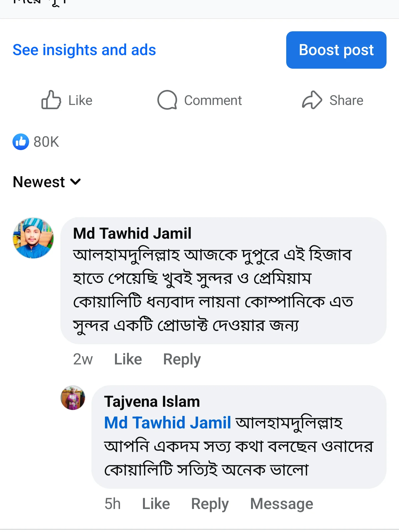
Task: View Md Tawhid Jamil's profile picture
Action: pyautogui.click(x=33, y=238)
